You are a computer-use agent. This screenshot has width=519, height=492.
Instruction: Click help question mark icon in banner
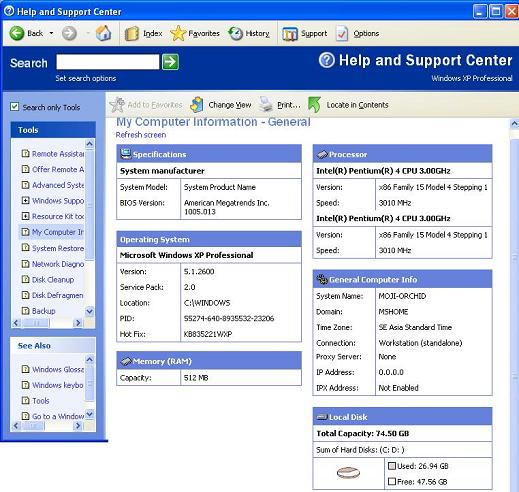coord(327,60)
